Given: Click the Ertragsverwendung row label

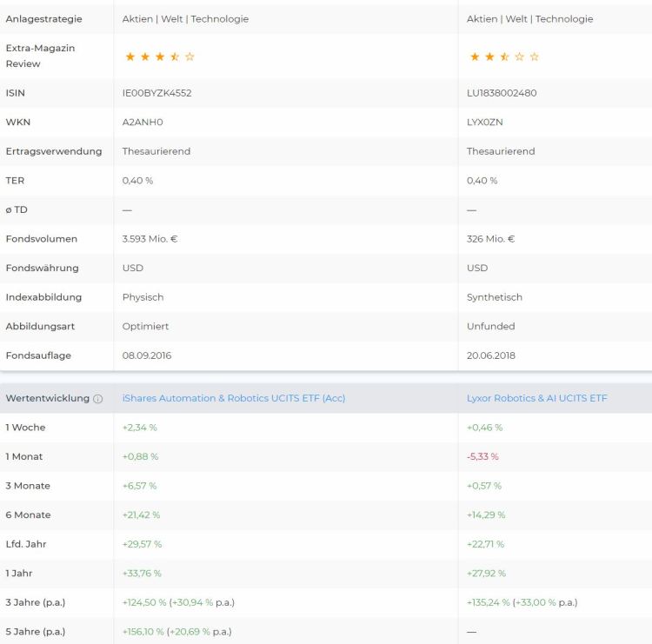Looking at the screenshot, I should 53,151.
